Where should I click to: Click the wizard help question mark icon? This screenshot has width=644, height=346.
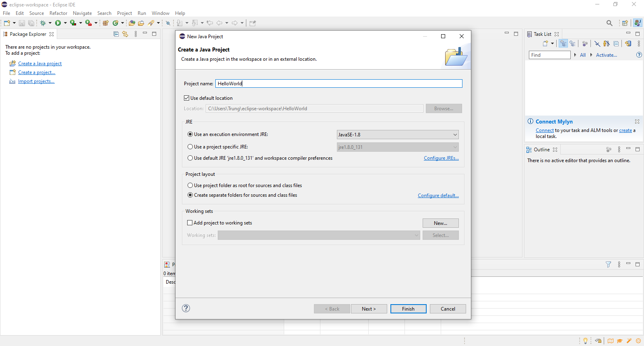tap(186, 308)
